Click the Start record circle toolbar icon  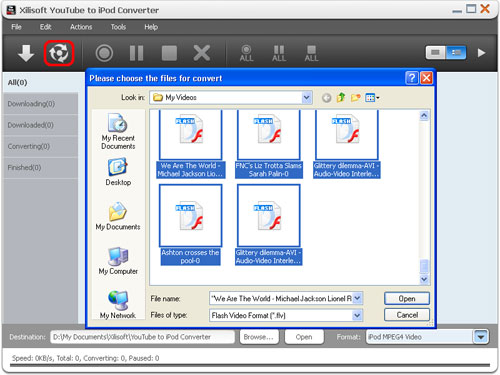[104, 53]
